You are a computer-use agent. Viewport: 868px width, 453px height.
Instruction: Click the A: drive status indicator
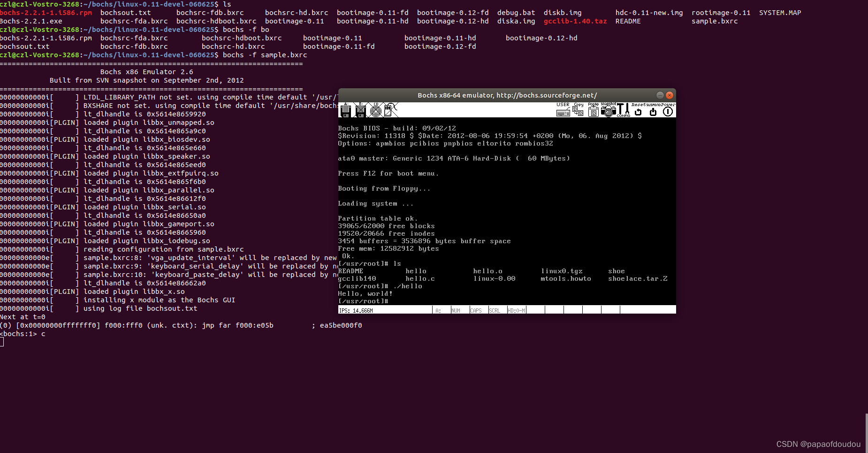coord(442,310)
